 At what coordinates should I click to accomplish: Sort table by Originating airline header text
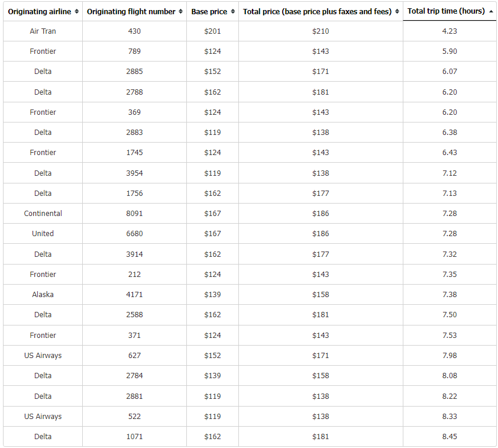coord(40,11)
